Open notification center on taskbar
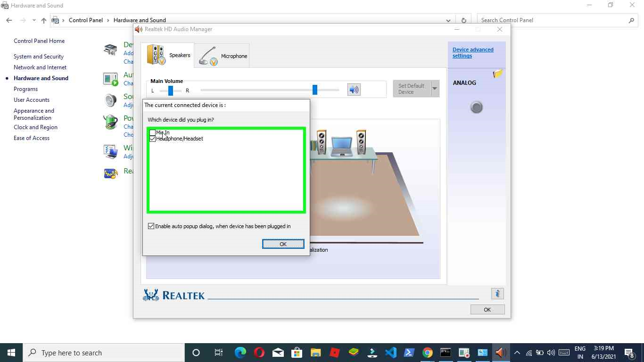Image resolution: width=644 pixels, height=362 pixels. click(629, 353)
